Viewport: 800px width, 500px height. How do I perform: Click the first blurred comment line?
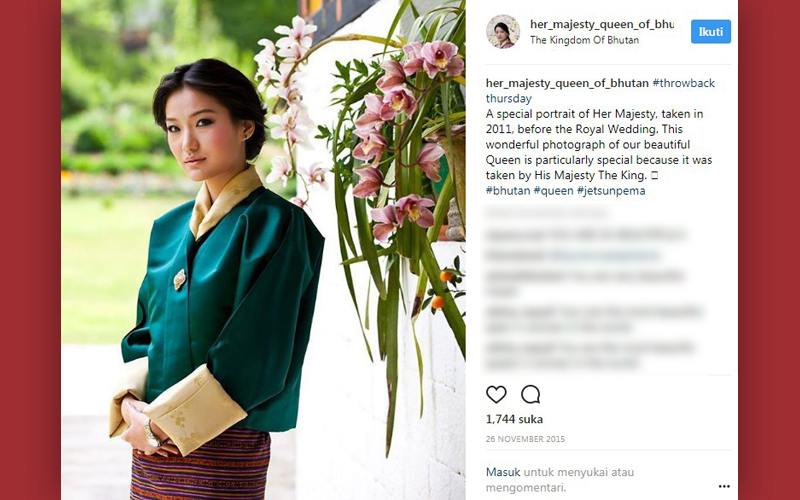pos(546,213)
